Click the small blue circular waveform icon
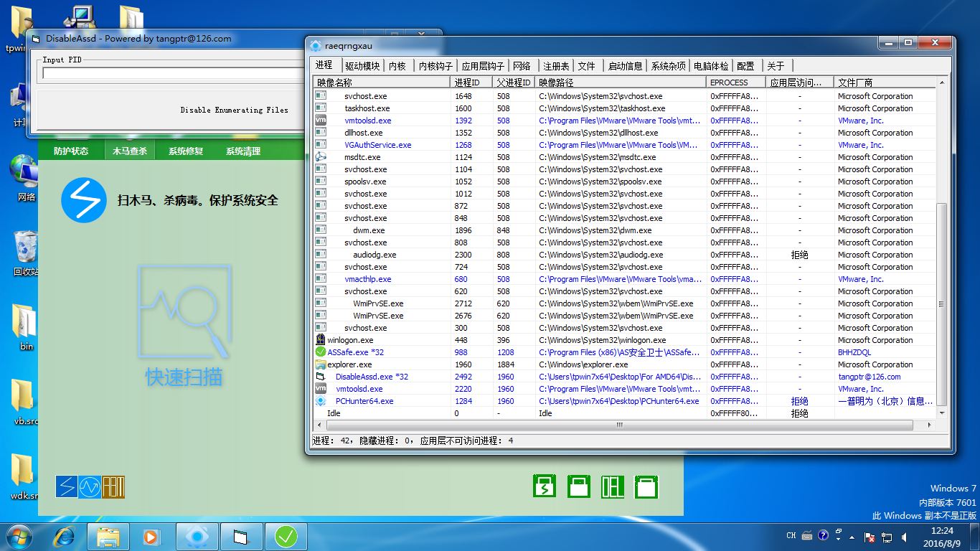The height and width of the screenshot is (551, 980). 90,487
